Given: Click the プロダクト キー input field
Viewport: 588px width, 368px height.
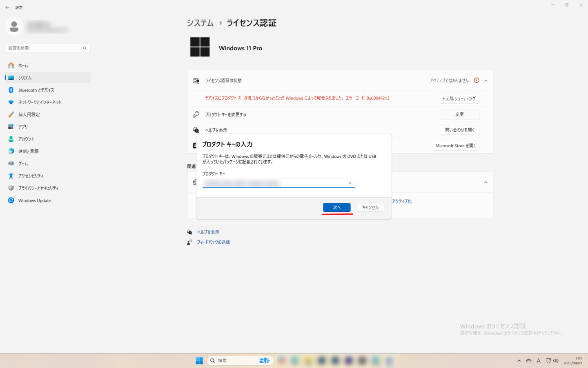Looking at the screenshot, I should 279,183.
